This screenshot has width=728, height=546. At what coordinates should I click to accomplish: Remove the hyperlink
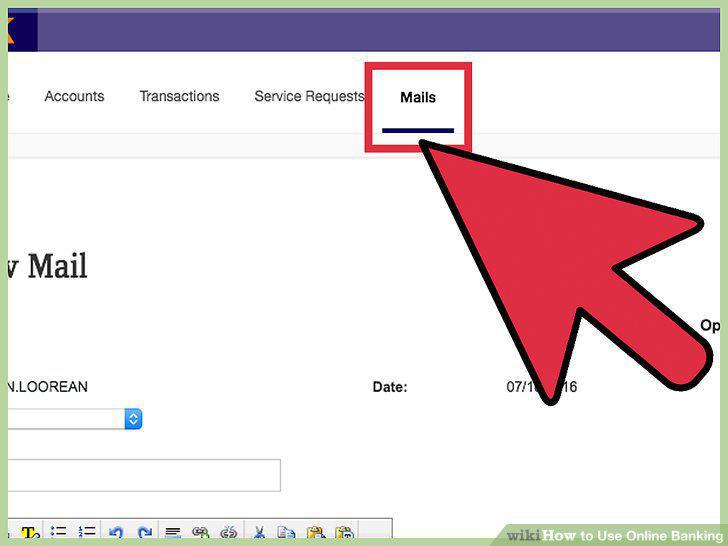[x=228, y=532]
